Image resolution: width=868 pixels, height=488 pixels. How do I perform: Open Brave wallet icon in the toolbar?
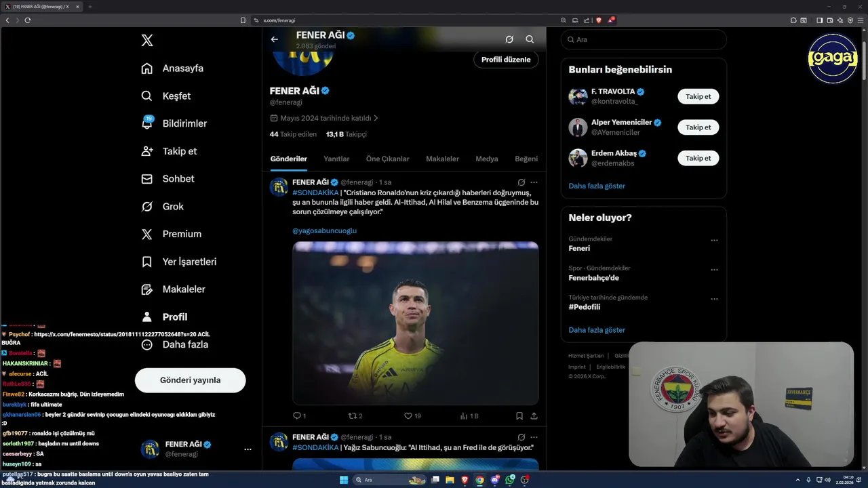point(830,20)
